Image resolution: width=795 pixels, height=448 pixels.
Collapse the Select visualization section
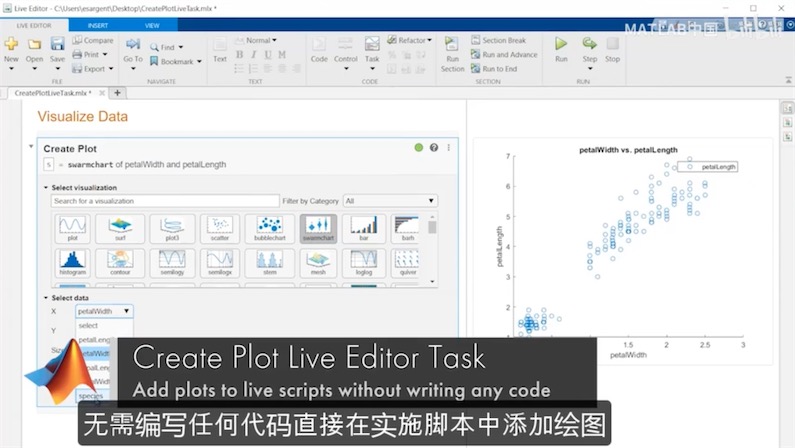[46, 188]
